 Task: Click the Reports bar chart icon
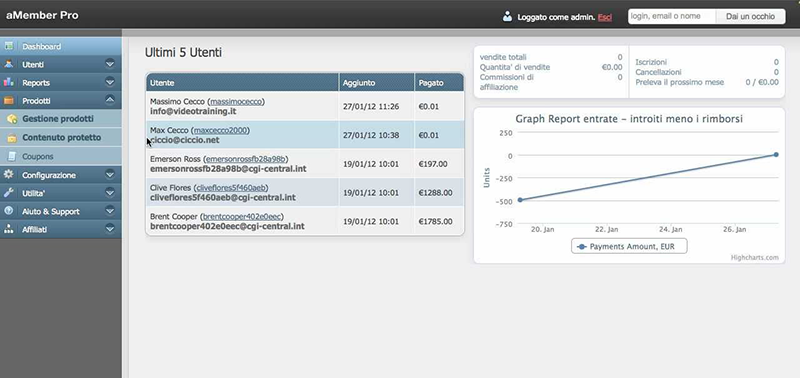pos(9,82)
